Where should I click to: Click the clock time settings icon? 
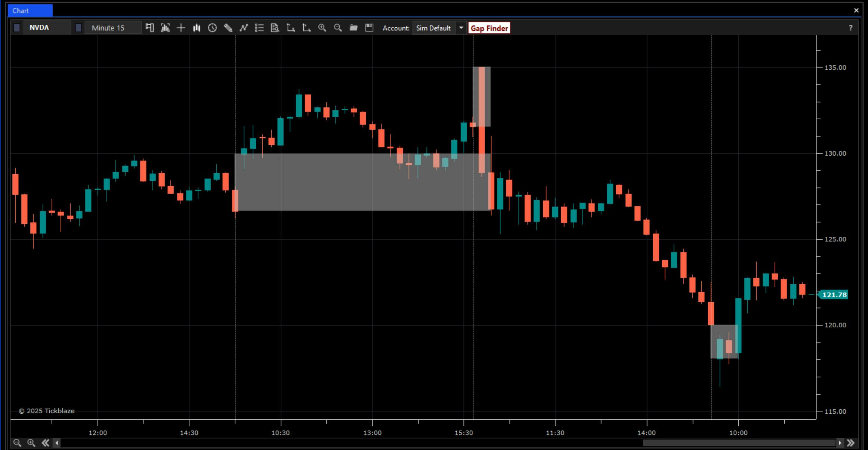coord(212,28)
